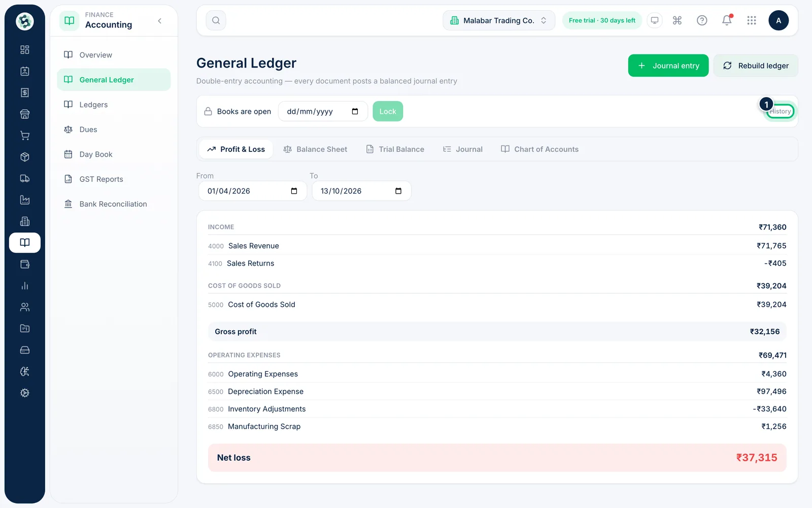Open the settings gear icon in the left rail

point(24,393)
